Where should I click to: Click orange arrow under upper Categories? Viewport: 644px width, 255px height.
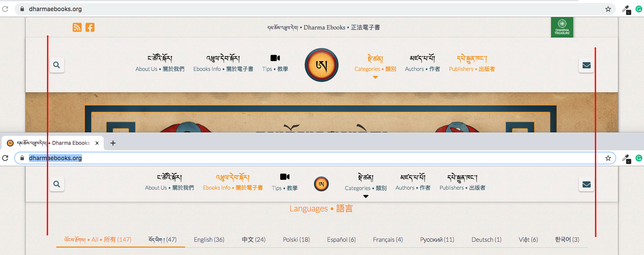tap(375, 77)
